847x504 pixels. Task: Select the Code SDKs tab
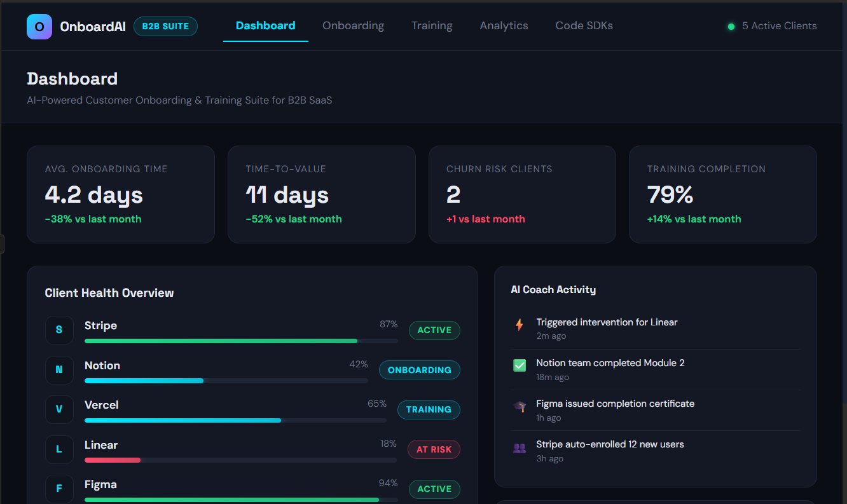coord(584,26)
